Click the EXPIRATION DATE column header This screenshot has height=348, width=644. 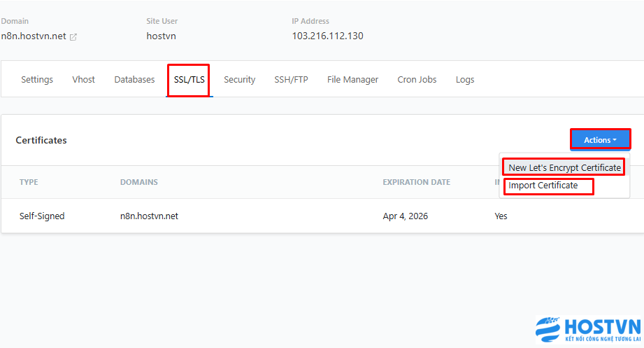(x=417, y=182)
